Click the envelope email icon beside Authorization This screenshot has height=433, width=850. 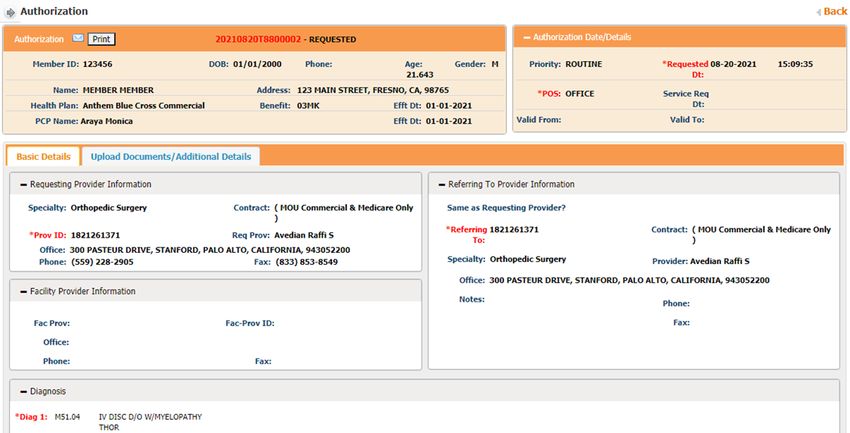click(x=78, y=39)
